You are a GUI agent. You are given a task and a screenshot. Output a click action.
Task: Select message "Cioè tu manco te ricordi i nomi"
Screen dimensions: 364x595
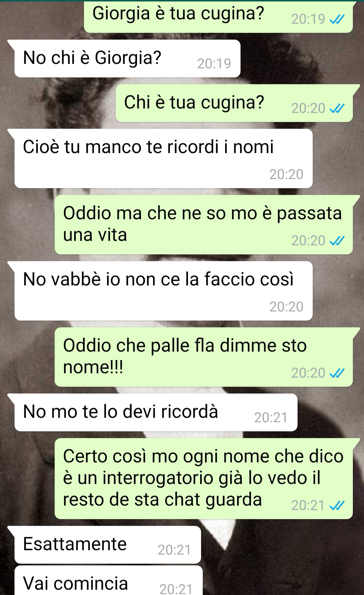[x=163, y=158]
